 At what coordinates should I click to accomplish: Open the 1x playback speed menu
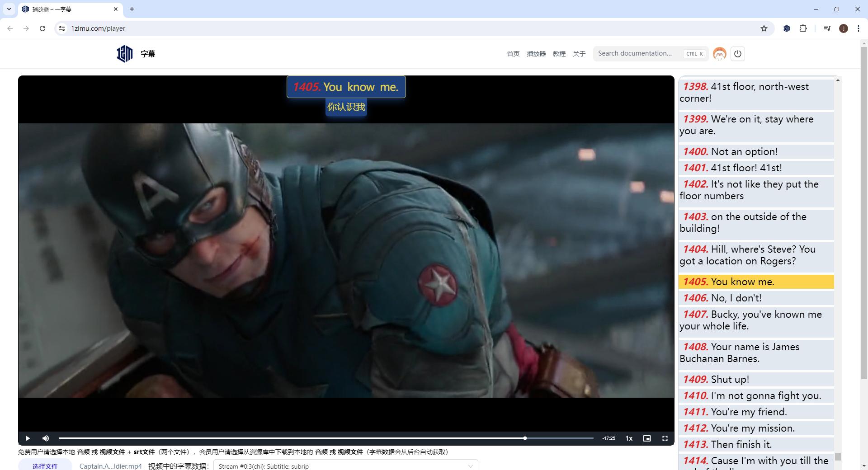click(628, 438)
